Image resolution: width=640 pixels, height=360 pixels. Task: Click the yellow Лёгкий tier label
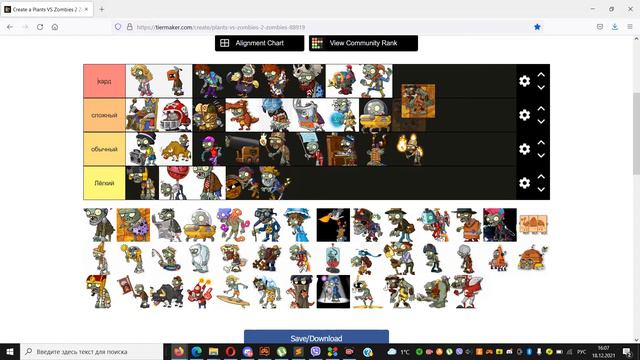click(104, 183)
